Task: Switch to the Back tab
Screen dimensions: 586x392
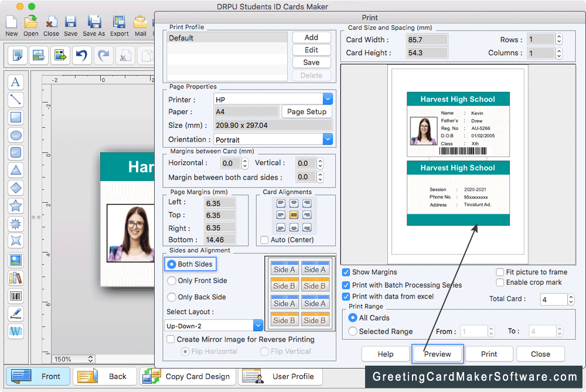Action: (x=104, y=376)
